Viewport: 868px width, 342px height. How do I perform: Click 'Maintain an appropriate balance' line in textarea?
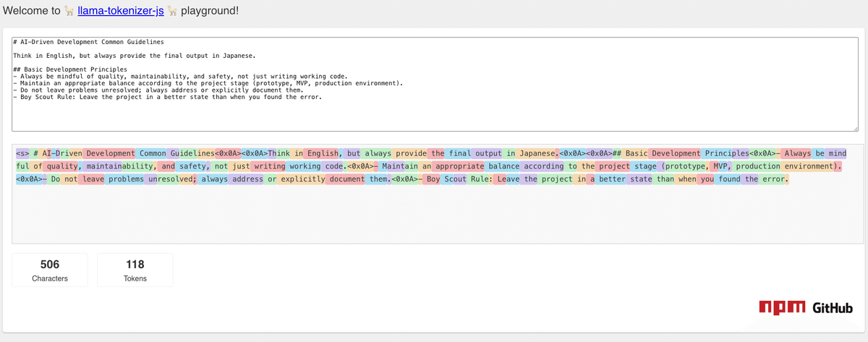[208, 83]
